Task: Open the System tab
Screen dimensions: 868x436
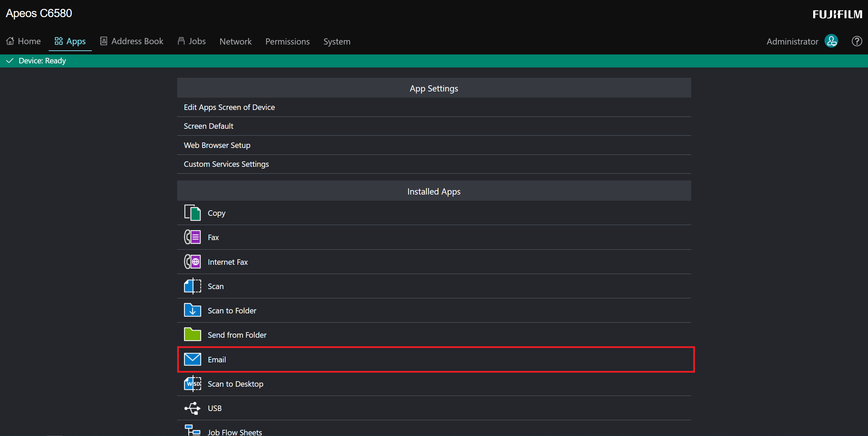Action: [337, 41]
